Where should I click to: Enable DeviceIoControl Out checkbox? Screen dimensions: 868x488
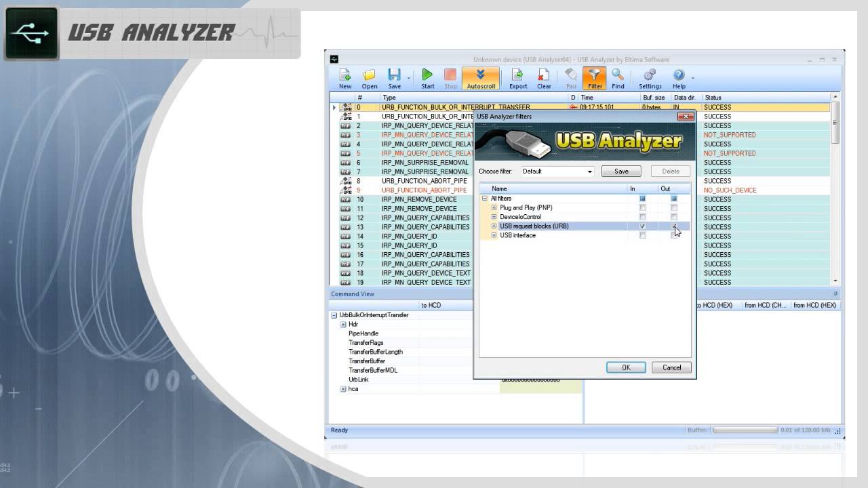674,217
